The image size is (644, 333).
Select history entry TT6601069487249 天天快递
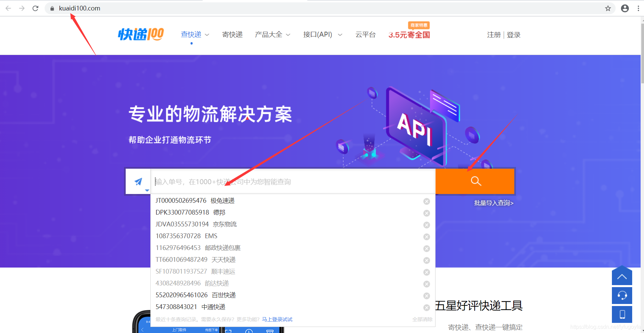coord(195,260)
